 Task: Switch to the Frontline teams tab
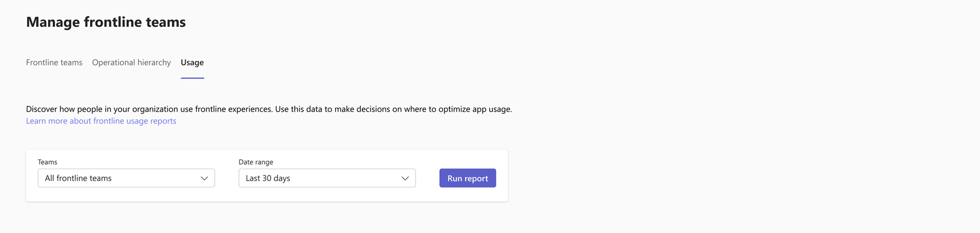[54, 62]
